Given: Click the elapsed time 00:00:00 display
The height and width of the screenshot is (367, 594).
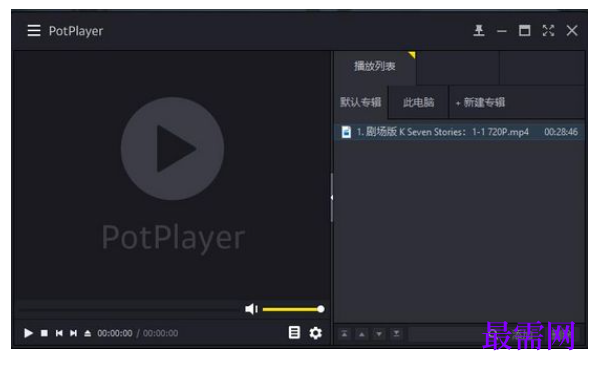Looking at the screenshot, I should (115, 333).
